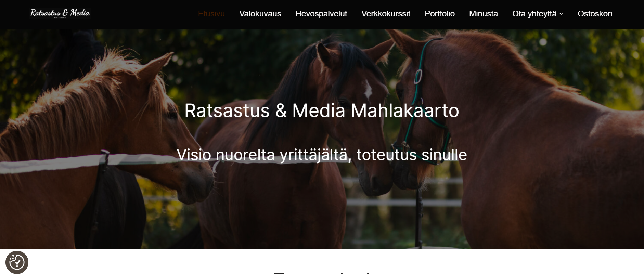Viewport: 644px width, 274px height.
Task: Open the Valokuvaus menu item
Action: click(x=260, y=14)
